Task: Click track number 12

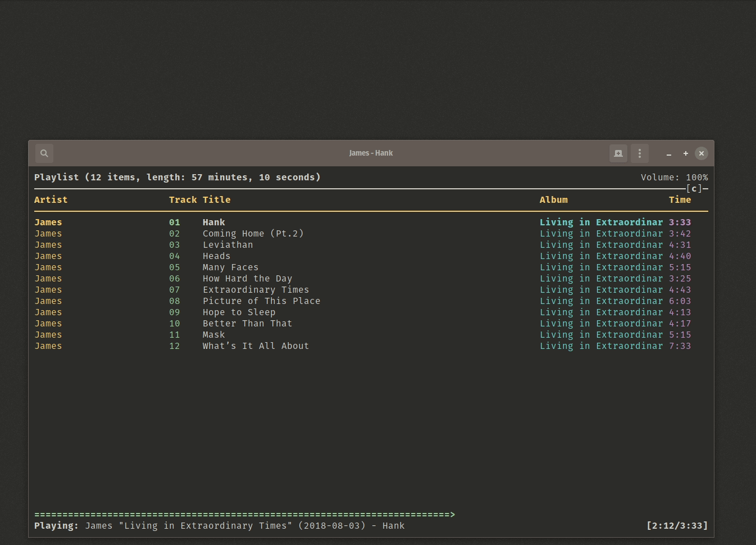Action: tap(175, 346)
